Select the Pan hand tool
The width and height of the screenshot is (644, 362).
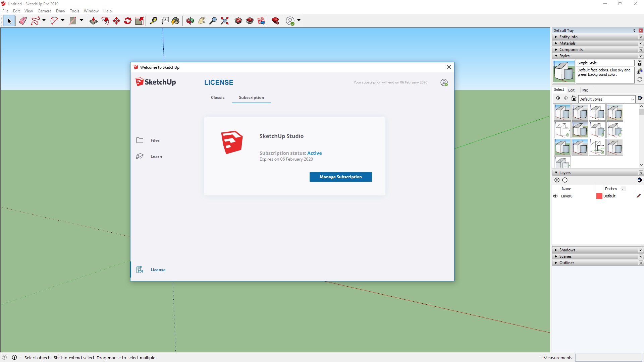point(202,21)
